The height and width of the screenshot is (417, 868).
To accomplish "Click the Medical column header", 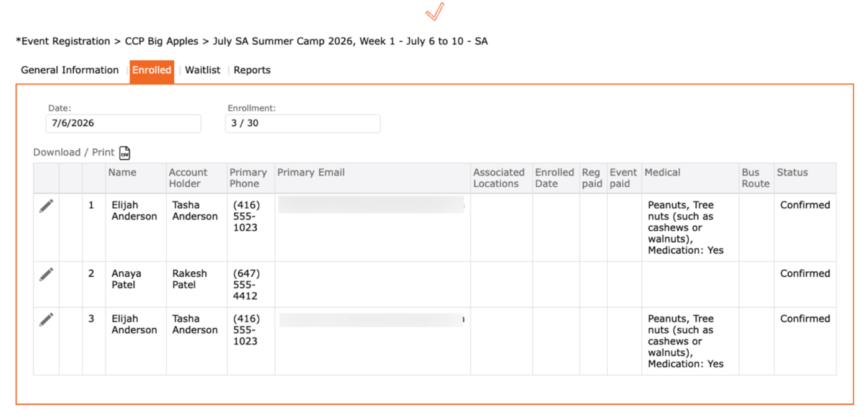I will [662, 173].
